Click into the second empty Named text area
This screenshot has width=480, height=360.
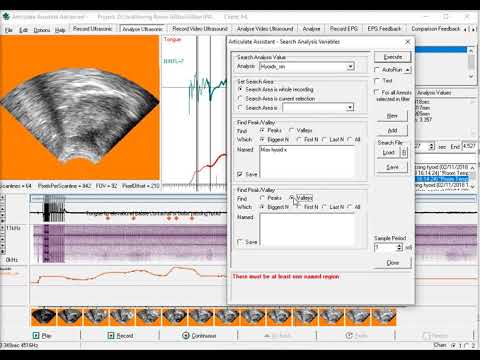click(307, 230)
